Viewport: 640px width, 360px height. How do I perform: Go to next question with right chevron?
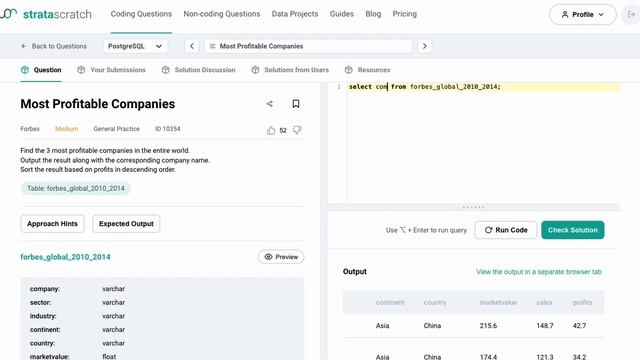coord(424,46)
